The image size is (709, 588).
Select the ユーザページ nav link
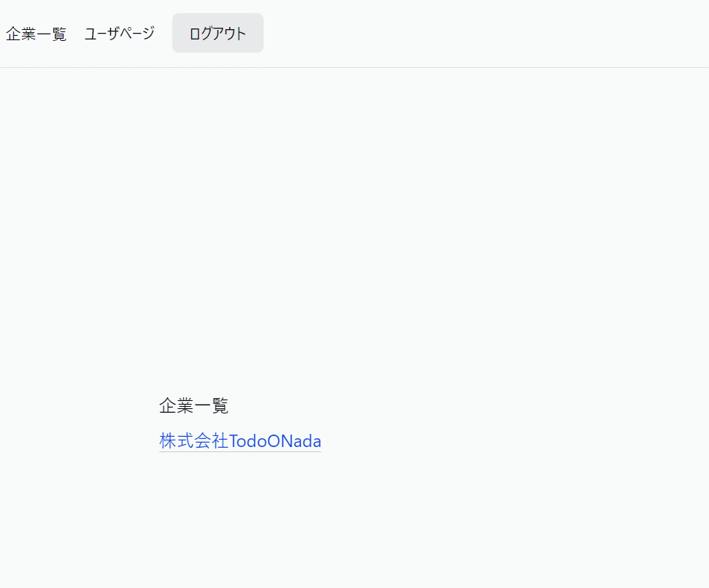[x=120, y=34]
